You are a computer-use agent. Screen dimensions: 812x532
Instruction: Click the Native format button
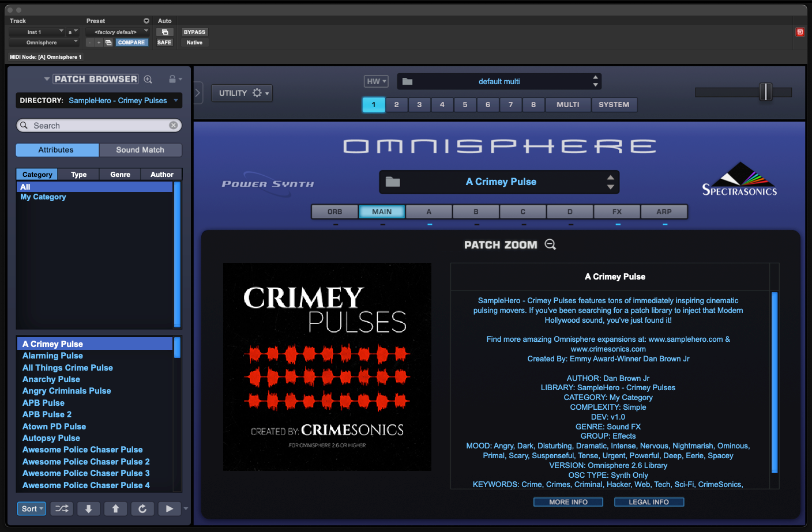(x=194, y=43)
